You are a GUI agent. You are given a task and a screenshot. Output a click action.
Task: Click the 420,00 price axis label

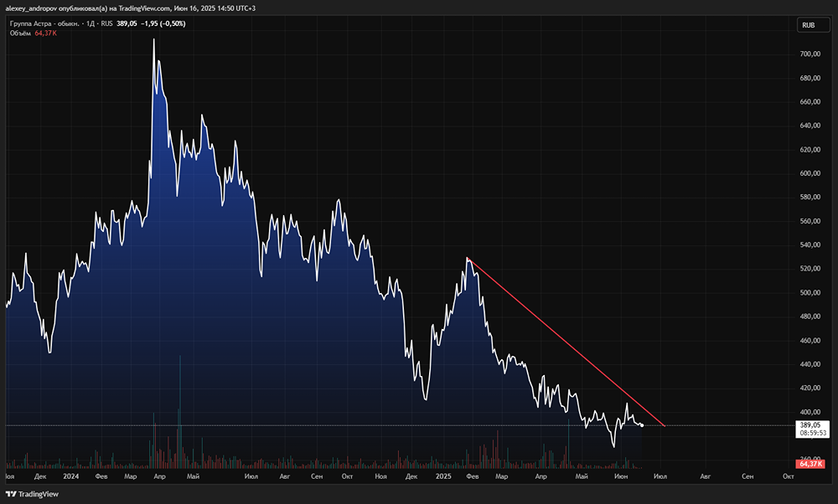coord(810,388)
